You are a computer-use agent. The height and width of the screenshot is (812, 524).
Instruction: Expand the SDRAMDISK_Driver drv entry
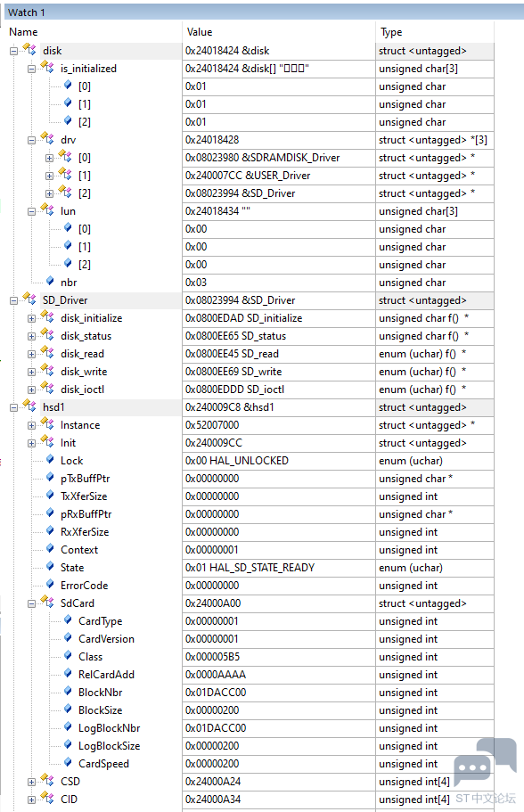[49, 158]
